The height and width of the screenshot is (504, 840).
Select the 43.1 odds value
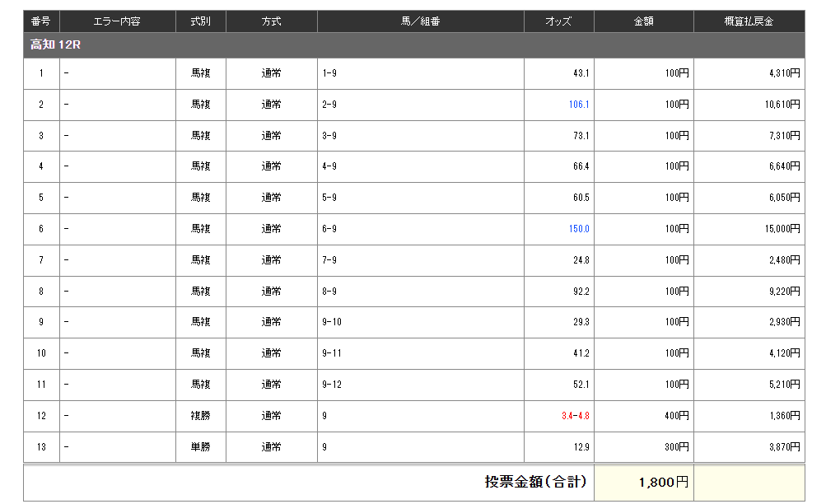[x=581, y=73]
